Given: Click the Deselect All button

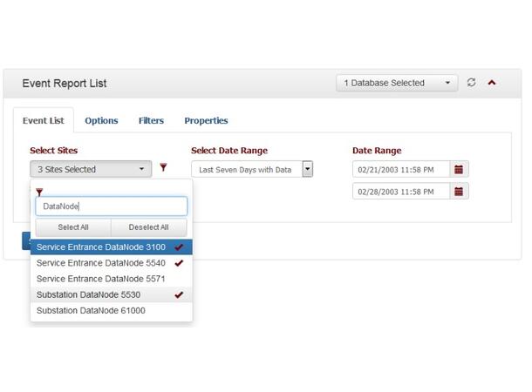Looking at the screenshot, I should [148, 227].
